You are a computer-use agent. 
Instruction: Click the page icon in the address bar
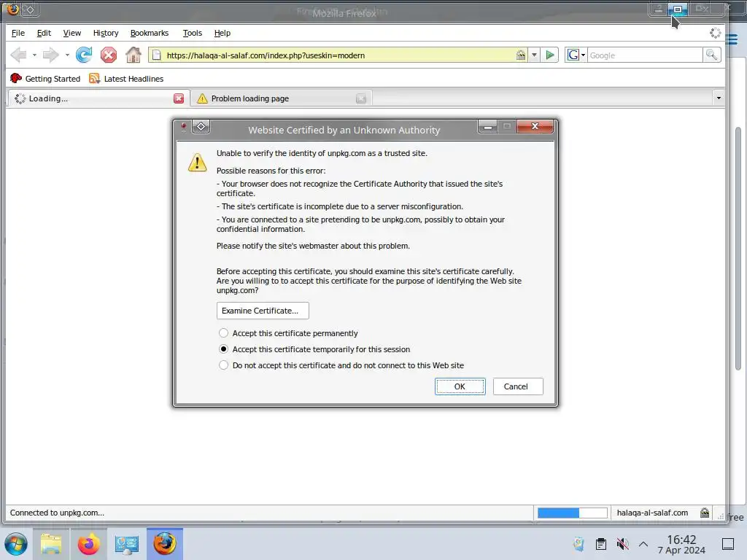156,55
